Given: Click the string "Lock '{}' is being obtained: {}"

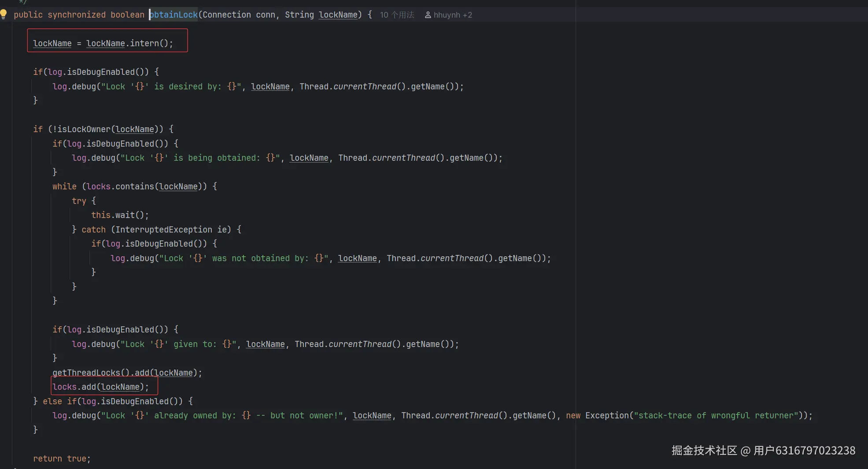Looking at the screenshot, I should tap(200, 158).
